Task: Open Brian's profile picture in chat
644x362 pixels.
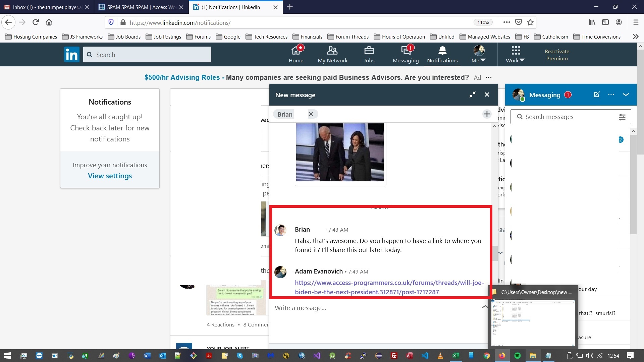Action: click(x=280, y=230)
